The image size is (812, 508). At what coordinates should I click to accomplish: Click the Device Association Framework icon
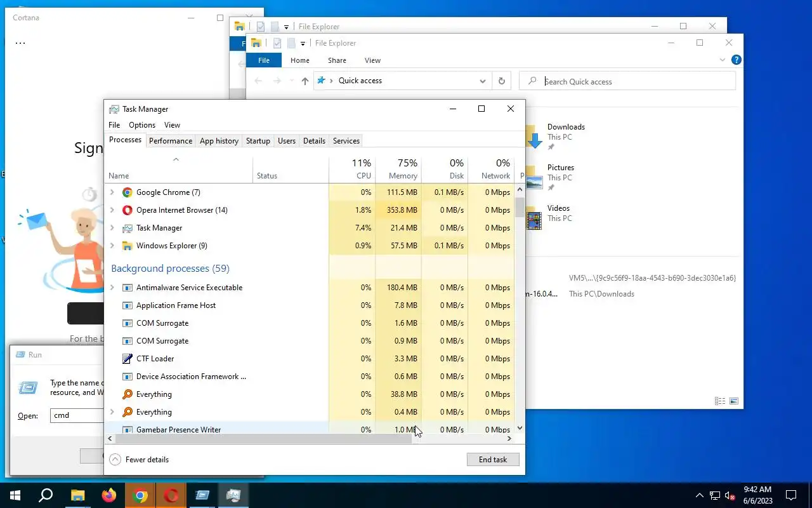[x=128, y=377]
